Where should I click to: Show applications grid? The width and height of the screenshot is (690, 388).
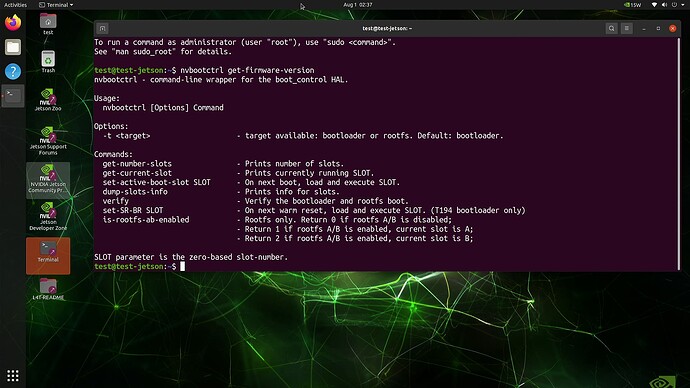pos(13,375)
